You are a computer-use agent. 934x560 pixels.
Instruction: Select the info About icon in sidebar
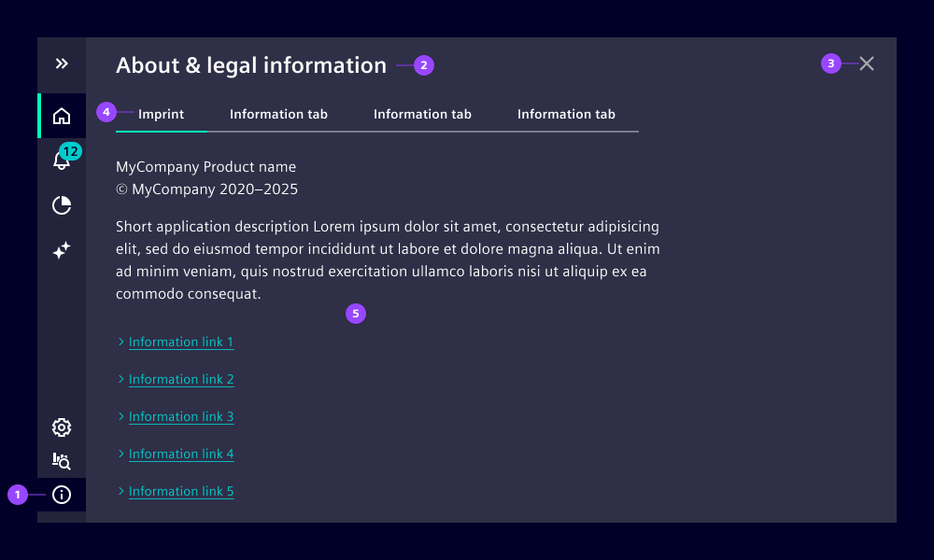coord(62,495)
